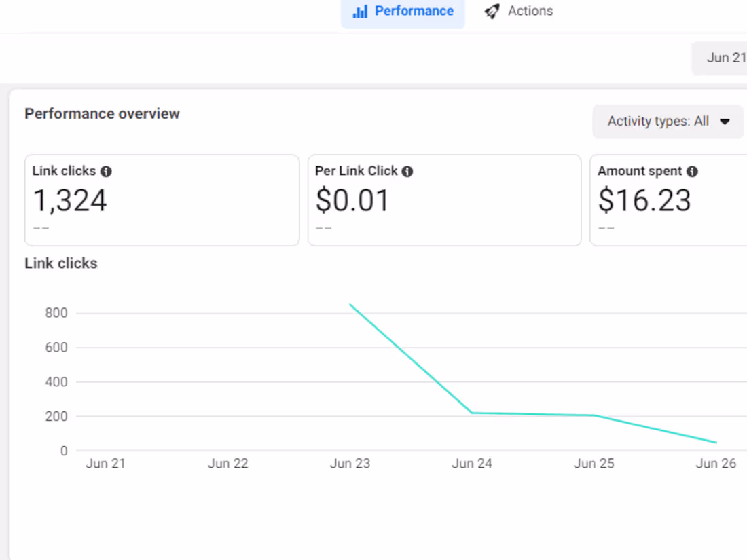The width and height of the screenshot is (747, 560).
Task: Select the Link clicks metric info badge
Action: point(105,172)
